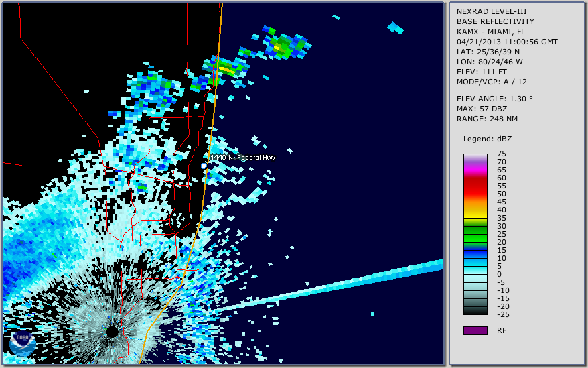
Task: Click the white location marker dot
Action: coord(204,166)
